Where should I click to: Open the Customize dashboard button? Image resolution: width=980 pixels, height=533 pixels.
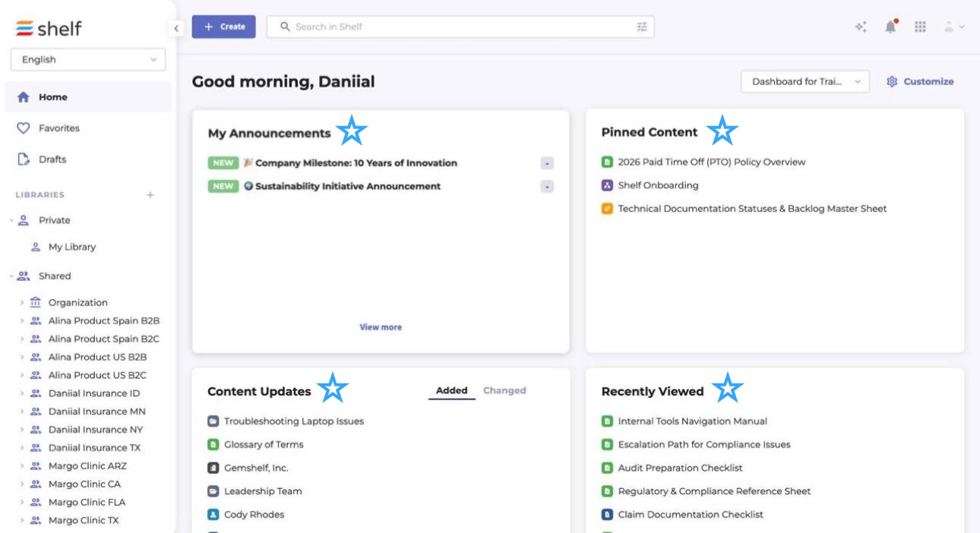point(920,82)
